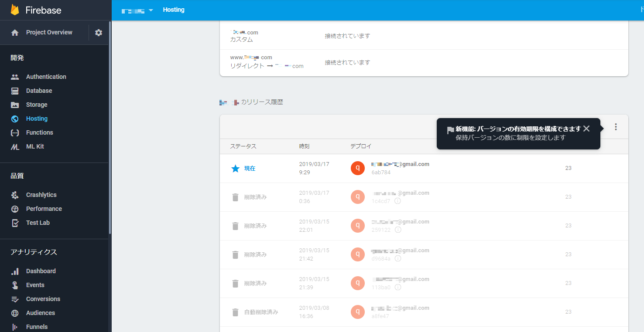Click the Performance gauge icon
The image size is (644, 332).
(x=15, y=209)
